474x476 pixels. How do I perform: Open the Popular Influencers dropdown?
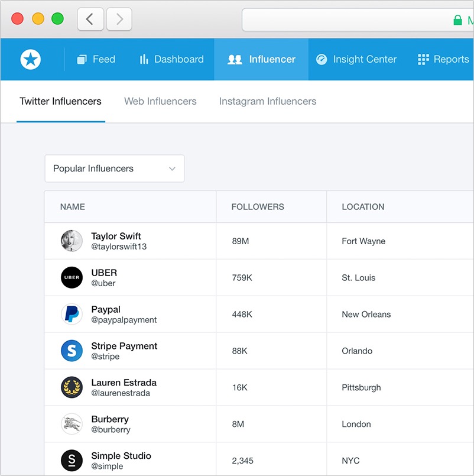[115, 169]
